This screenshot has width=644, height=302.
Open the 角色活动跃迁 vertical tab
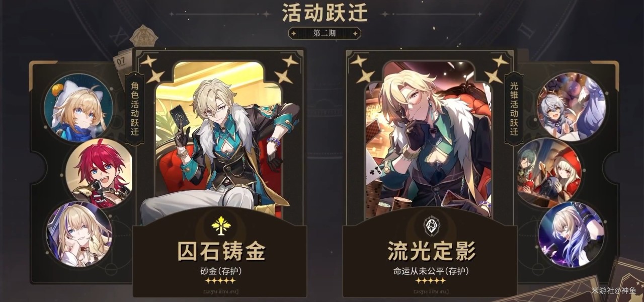134,109
